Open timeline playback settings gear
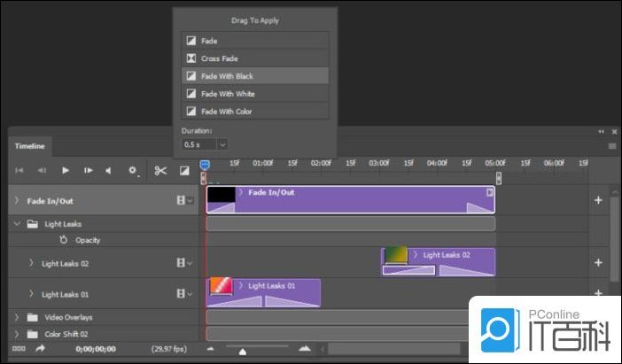This screenshot has width=622, height=364. click(x=133, y=170)
